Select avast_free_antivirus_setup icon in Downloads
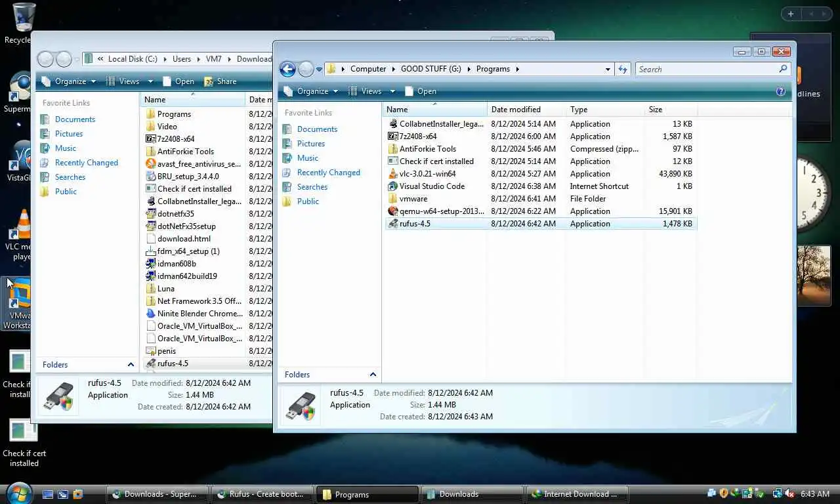This screenshot has height=504, width=840. [150, 164]
